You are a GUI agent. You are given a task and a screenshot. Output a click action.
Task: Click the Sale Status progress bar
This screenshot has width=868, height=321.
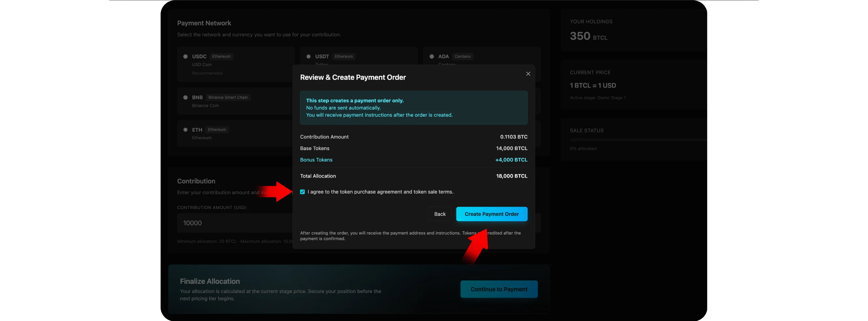point(638,139)
